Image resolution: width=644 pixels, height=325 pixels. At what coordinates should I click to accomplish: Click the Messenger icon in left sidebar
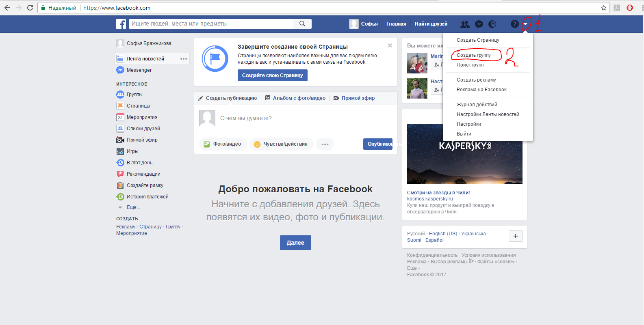click(x=120, y=70)
